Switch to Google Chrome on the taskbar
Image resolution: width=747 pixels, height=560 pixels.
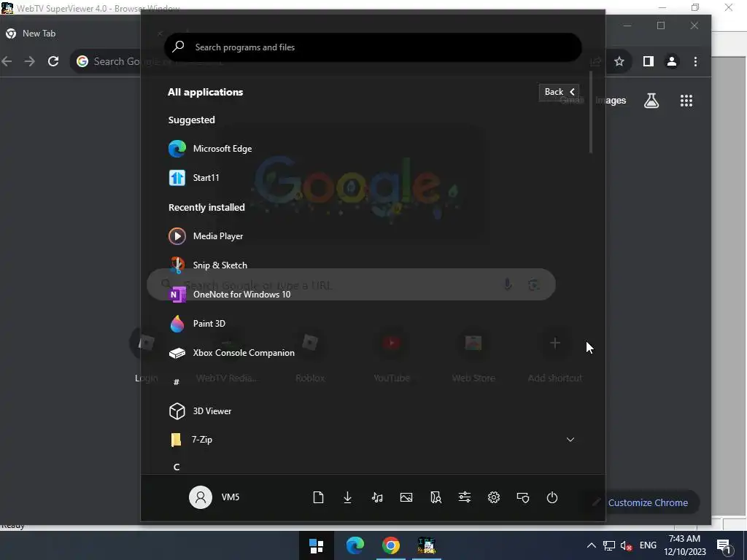[391, 545]
